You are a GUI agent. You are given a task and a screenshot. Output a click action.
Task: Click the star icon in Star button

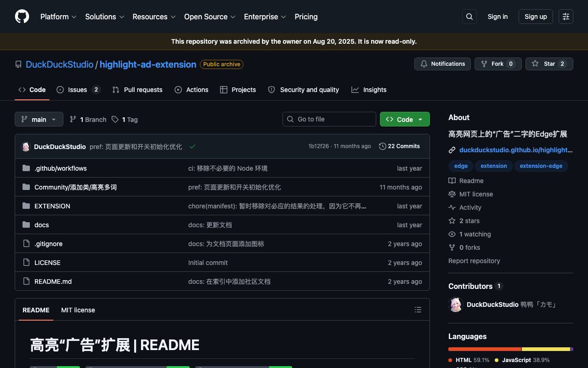tap(535, 64)
